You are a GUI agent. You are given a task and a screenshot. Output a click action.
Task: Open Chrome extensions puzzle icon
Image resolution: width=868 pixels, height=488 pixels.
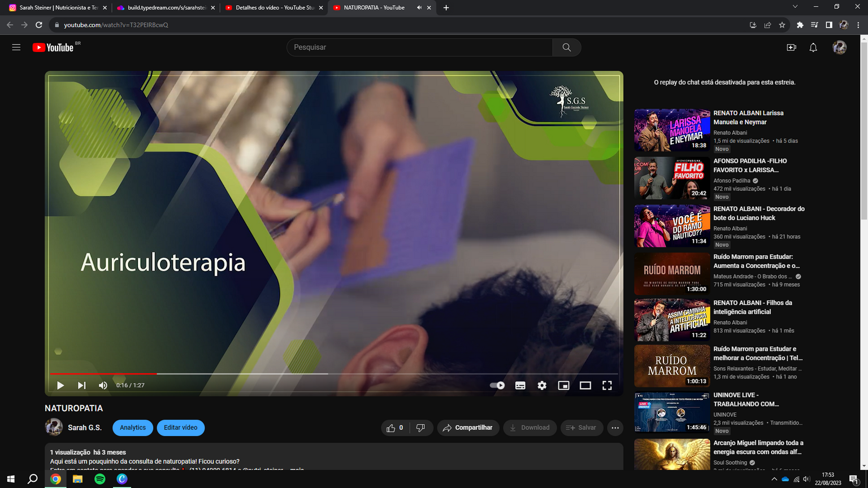pos(800,25)
